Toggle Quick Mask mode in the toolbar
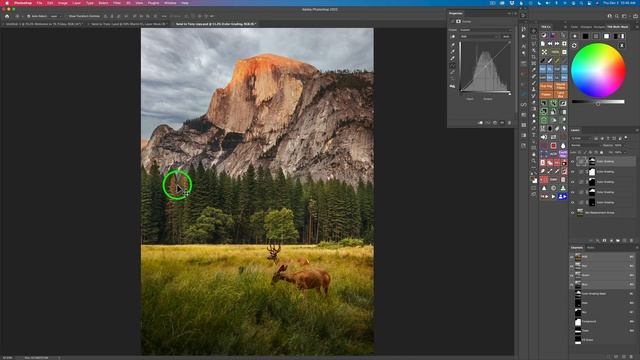This screenshot has height=360, width=640. point(533,187)
